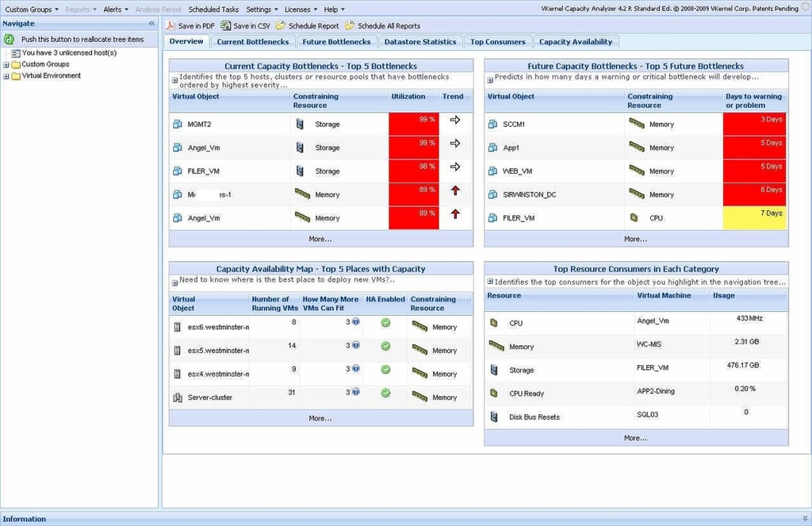Screen dimensions: 812x526
Task: Open the Help menu
Action: coord(334,10)
